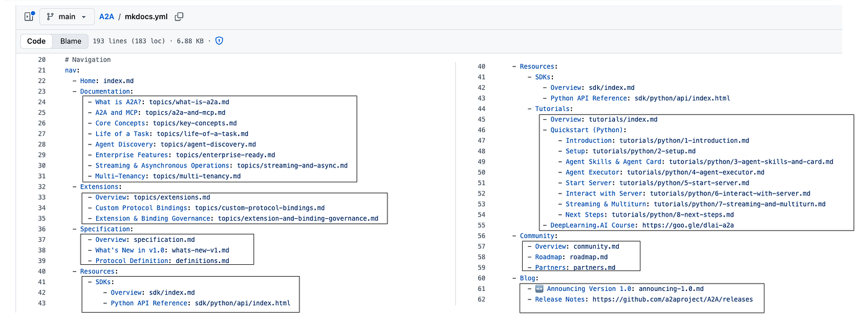Click 'Streaming & Asynchronous Operations' entry
Image resolution: width=868 pixels, height=330 pixels.
pyautogui.click(x=218, y=166)
